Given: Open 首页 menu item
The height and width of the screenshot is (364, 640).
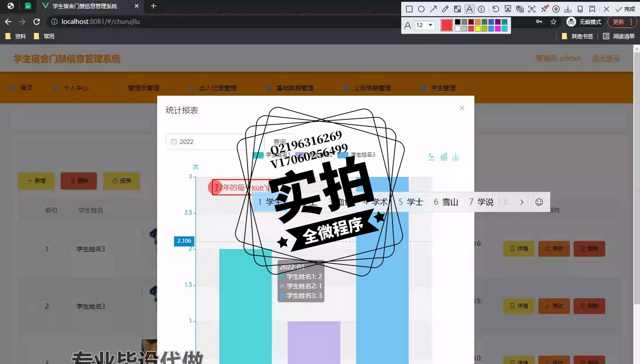Looking at the screenshot, I should (21, 88).
